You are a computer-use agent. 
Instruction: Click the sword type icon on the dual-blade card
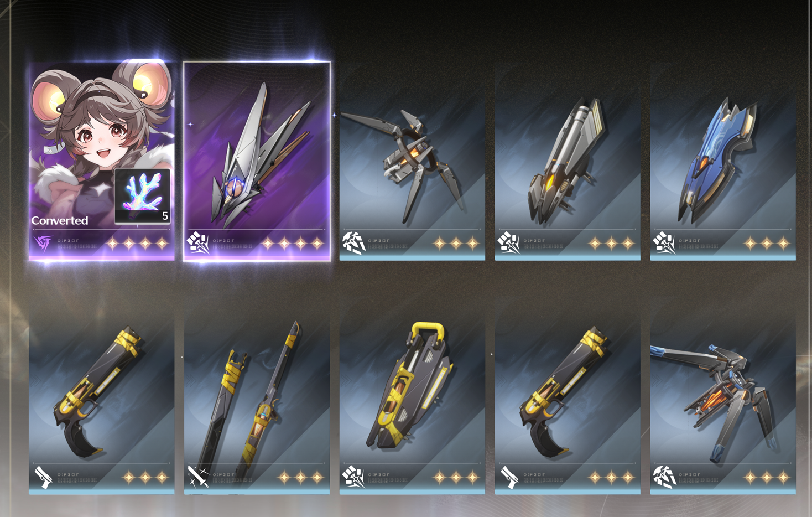(x=197, y=477)
